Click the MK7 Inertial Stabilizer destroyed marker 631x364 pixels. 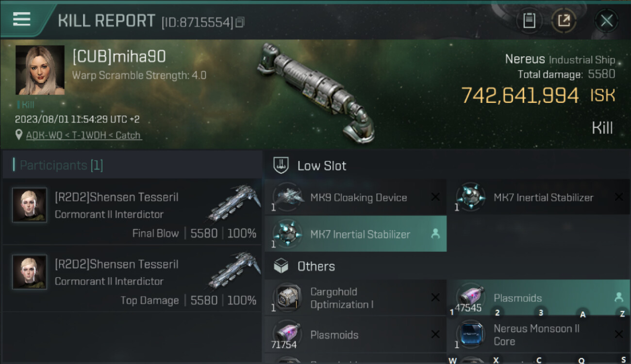618,197
